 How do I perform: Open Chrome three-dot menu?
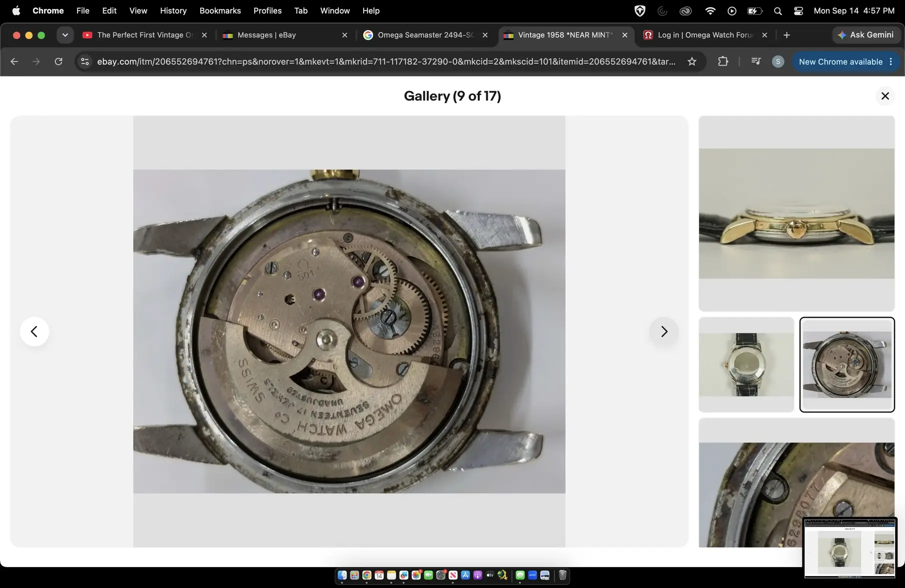(x=891, y=61)
